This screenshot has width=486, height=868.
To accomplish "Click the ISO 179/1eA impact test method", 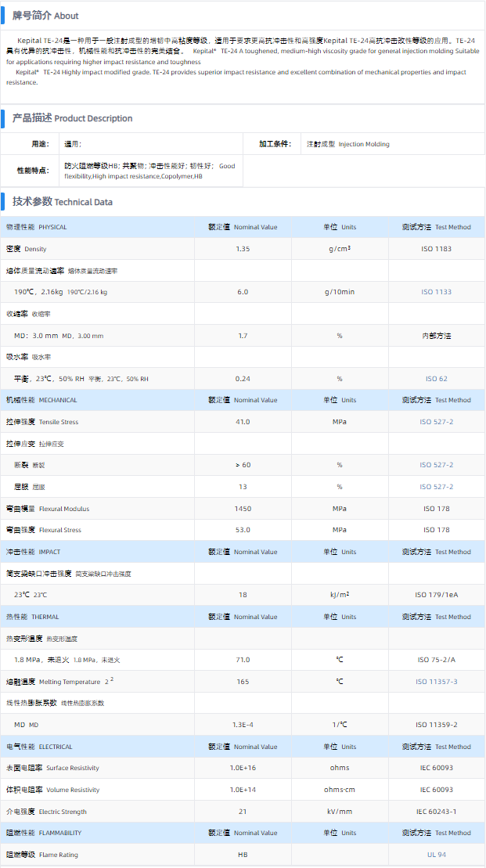I will click(436, 595).
